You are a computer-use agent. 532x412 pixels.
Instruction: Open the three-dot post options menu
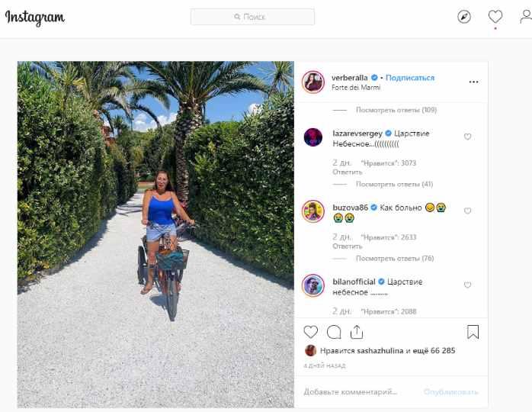click(x=473, y=82)
